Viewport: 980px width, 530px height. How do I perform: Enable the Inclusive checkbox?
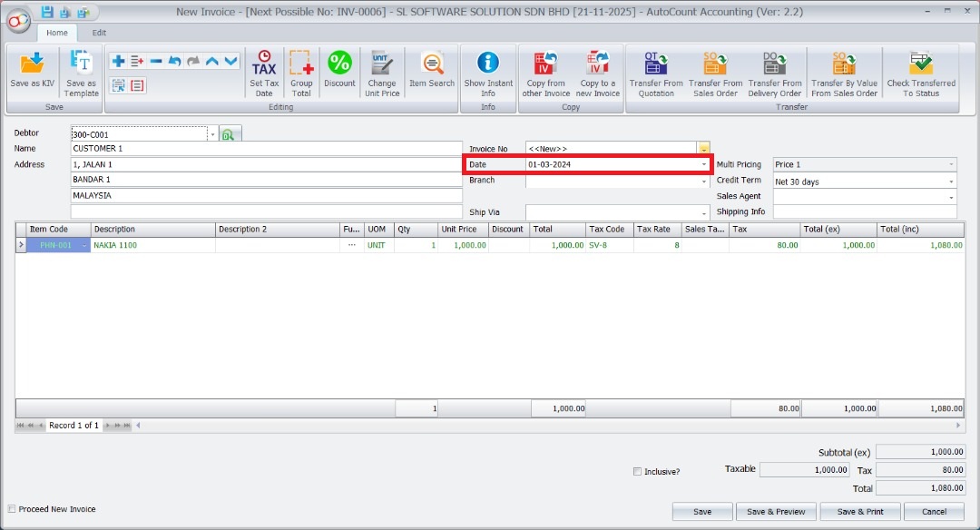[638, 470]
